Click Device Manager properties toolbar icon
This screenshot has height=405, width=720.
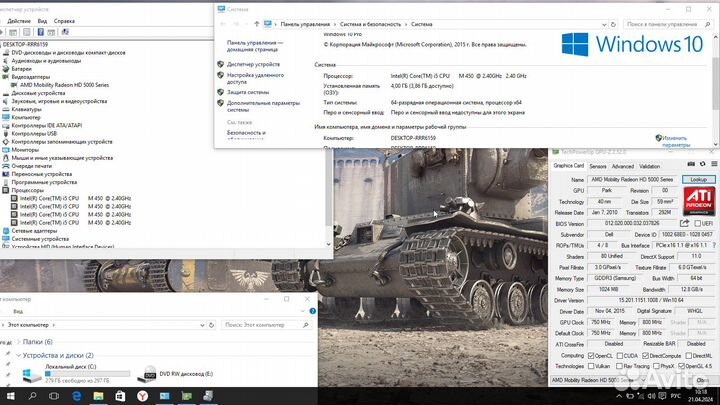27,32
